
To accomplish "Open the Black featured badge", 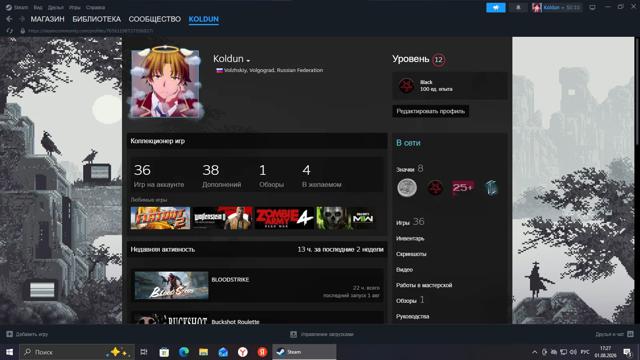I will coord(450,86).
